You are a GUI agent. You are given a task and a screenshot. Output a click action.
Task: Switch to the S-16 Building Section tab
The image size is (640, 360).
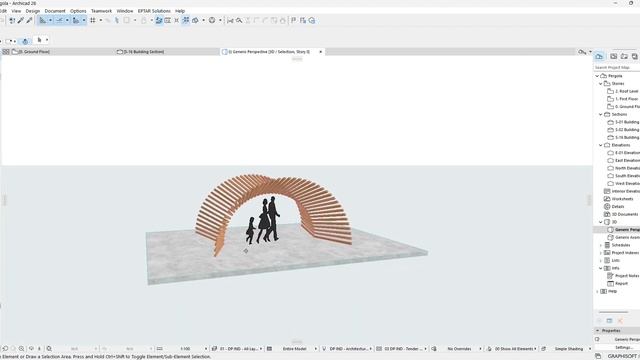click(141, 52)
